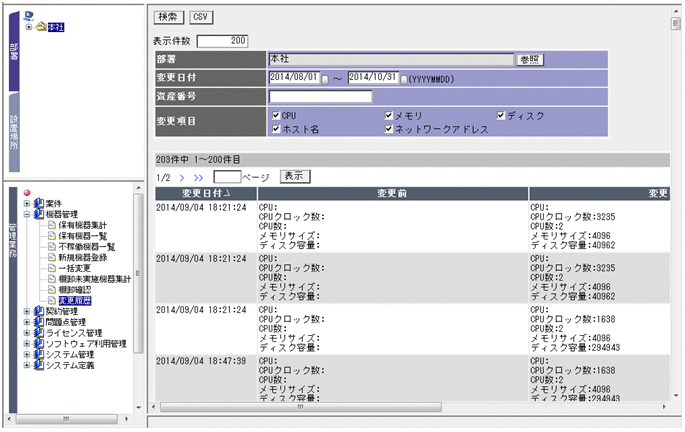The width and height of the screenshot is (685, 432).
Task: Expand the 契約管理 tree node
Action: 27,311
